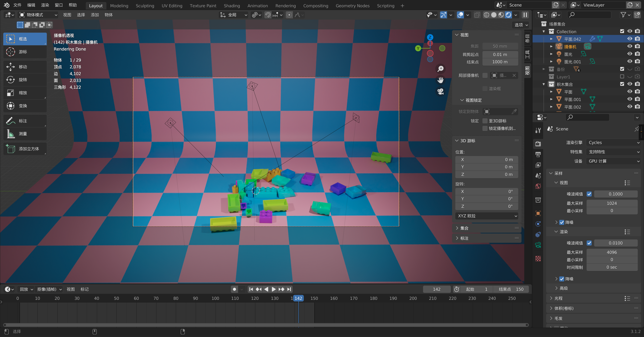Open the 渲染 top menu
This screenshot has height=337, width=644.
[x=45, y=5]
